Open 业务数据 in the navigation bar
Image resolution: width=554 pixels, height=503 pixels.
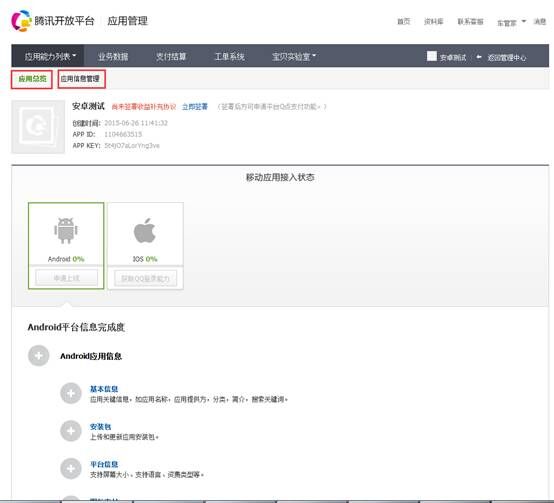(113, 56)
